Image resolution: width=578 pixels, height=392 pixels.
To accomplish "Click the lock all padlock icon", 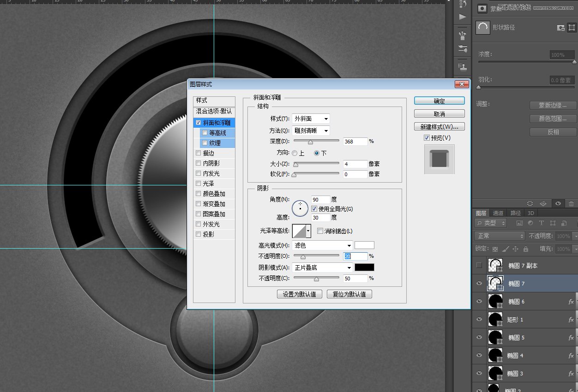I will (x=525, y=249).
